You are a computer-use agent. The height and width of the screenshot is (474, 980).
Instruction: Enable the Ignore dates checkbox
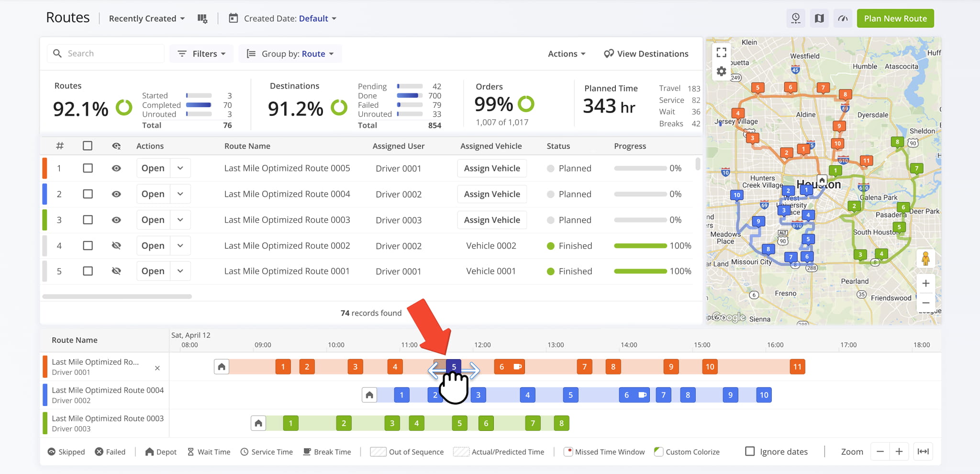pyautogui.click(x=749, y=451)
